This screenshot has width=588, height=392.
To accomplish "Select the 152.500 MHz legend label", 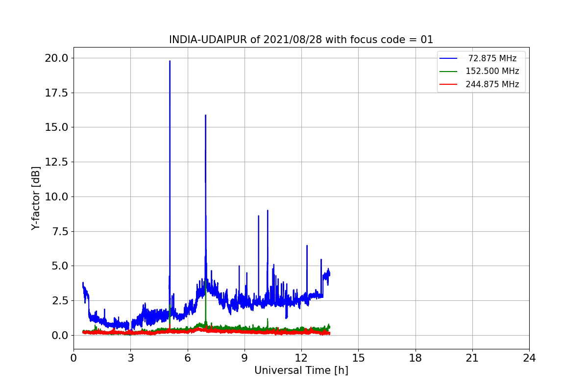I will [492, 71].
